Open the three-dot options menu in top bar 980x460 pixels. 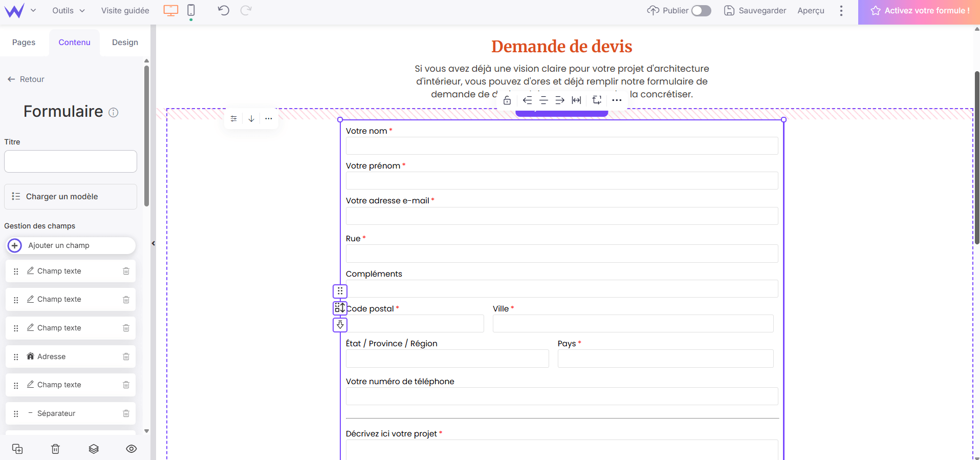[841, 10]
